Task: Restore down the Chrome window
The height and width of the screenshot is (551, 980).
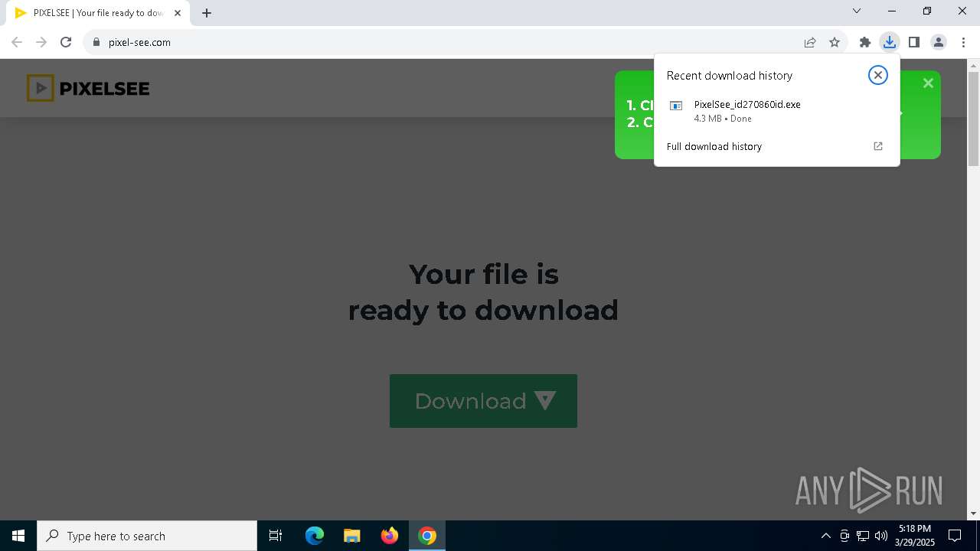Action: 927,11
